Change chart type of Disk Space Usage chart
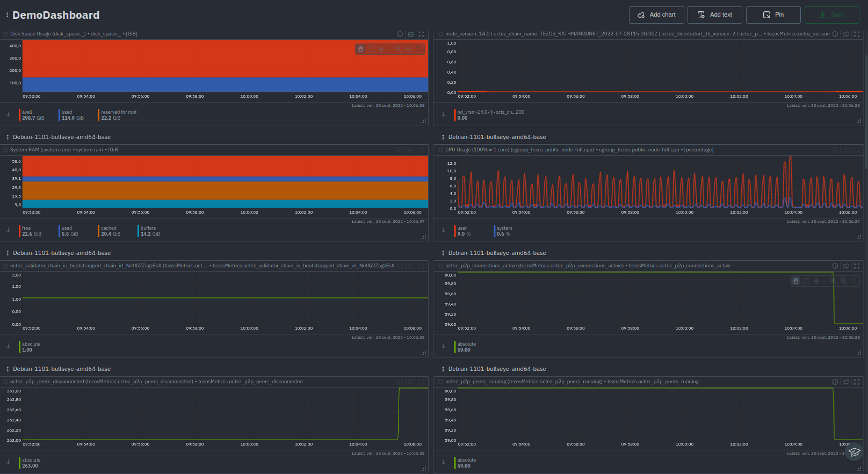Viewport: 868px width, 474px height. (411, 34)
